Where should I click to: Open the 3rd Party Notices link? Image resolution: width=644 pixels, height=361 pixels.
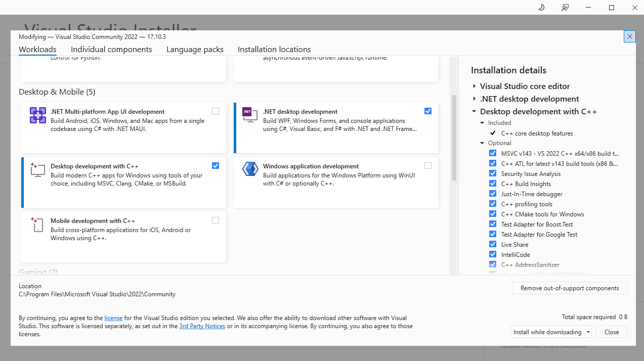202,326
